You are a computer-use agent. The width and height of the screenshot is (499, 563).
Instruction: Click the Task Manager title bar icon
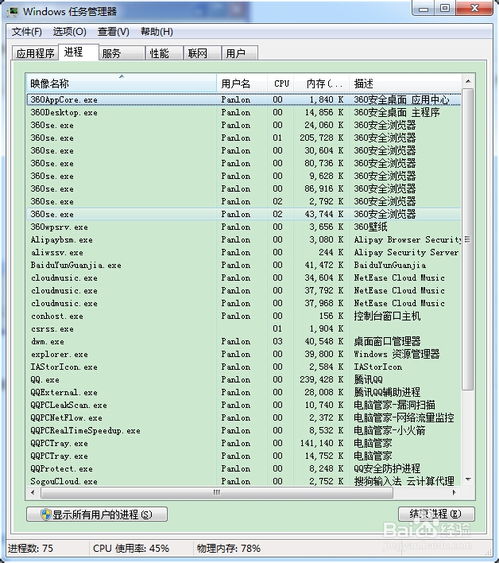pos(13,11)
